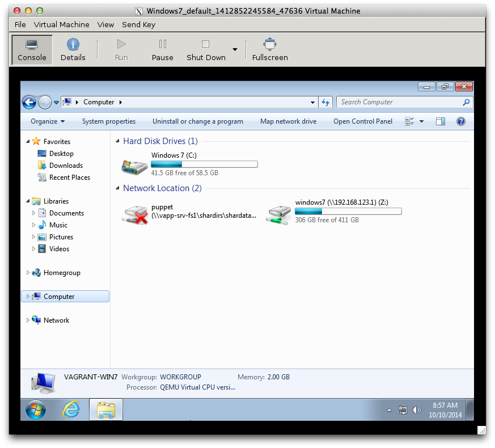495x448 pixels.
Task: Expand the Videos library node
Action: tap(33, 249)
